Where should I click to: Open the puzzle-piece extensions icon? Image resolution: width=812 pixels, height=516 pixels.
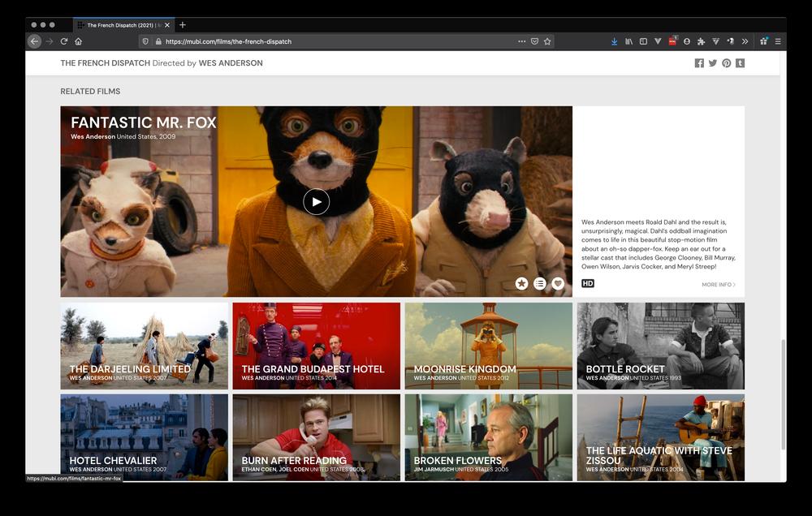[702, 41]
